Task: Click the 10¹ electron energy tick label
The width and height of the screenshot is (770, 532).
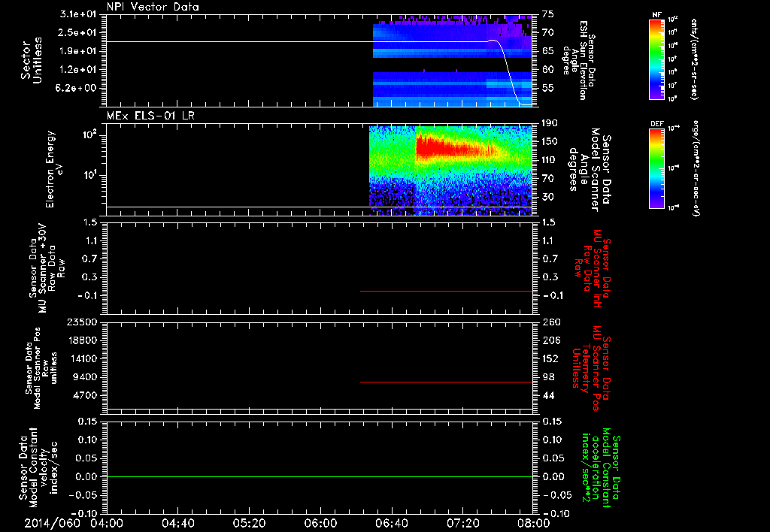Action: [89, 175]
